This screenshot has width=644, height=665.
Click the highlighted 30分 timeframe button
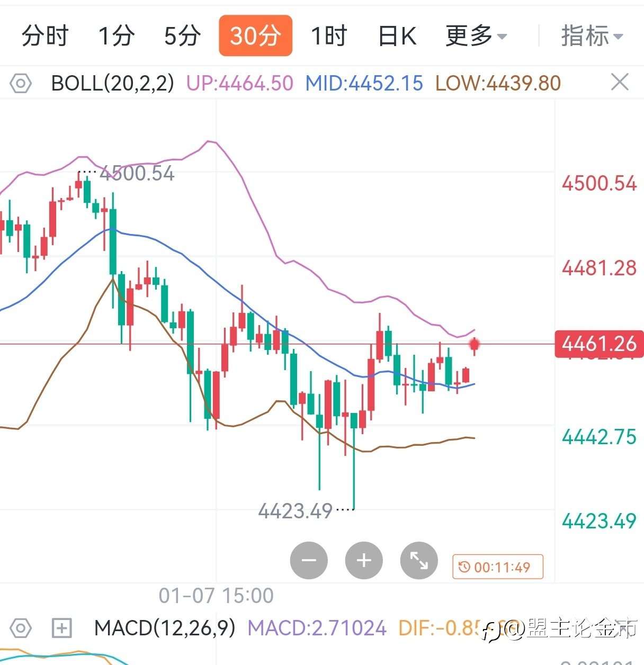click(255, 35)
